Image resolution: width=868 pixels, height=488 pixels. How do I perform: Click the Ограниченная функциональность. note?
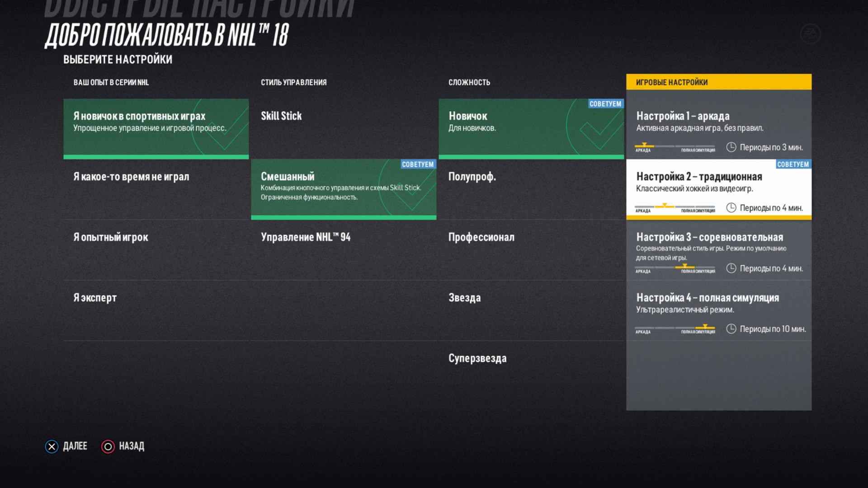(309, 197)
